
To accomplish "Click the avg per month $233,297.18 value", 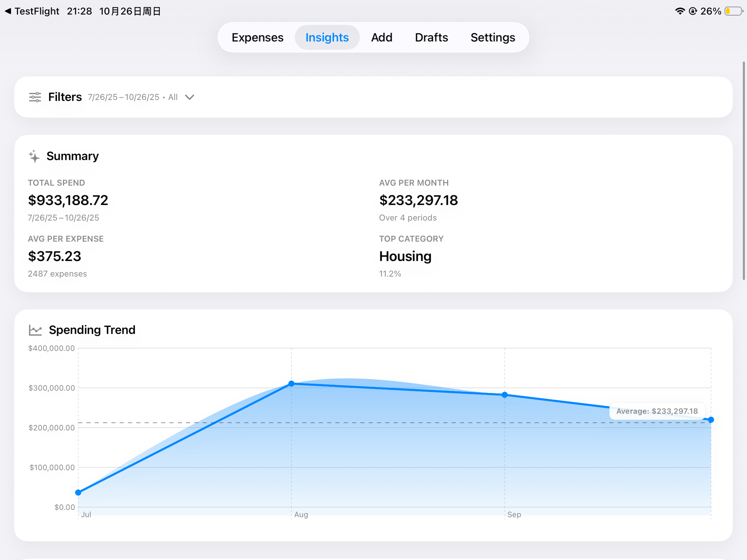I will [x=418, y=200].
